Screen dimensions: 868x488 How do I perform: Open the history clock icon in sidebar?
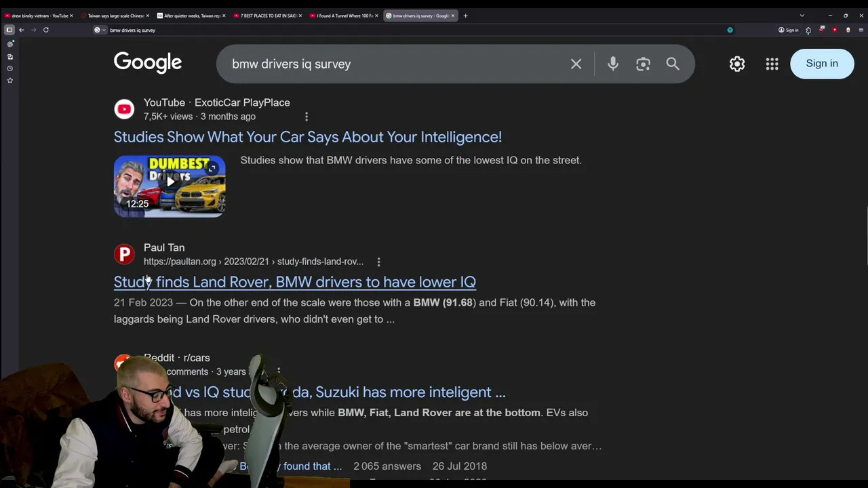[9, 68]
